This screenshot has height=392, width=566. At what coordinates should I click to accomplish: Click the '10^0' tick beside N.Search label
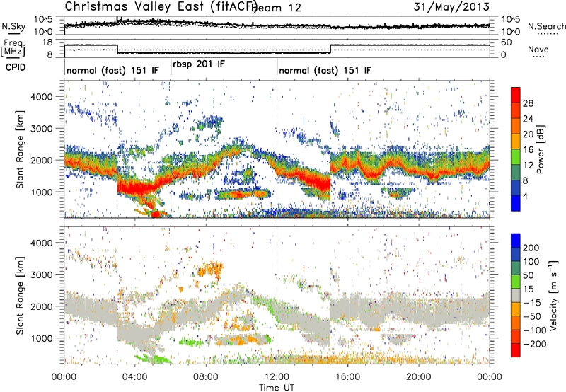point(511,32)
